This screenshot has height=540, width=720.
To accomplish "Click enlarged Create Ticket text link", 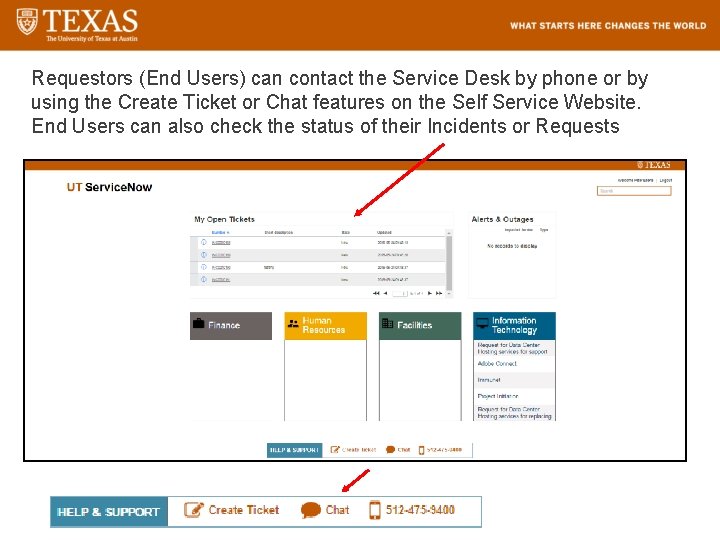I will (x=243, y=510).
